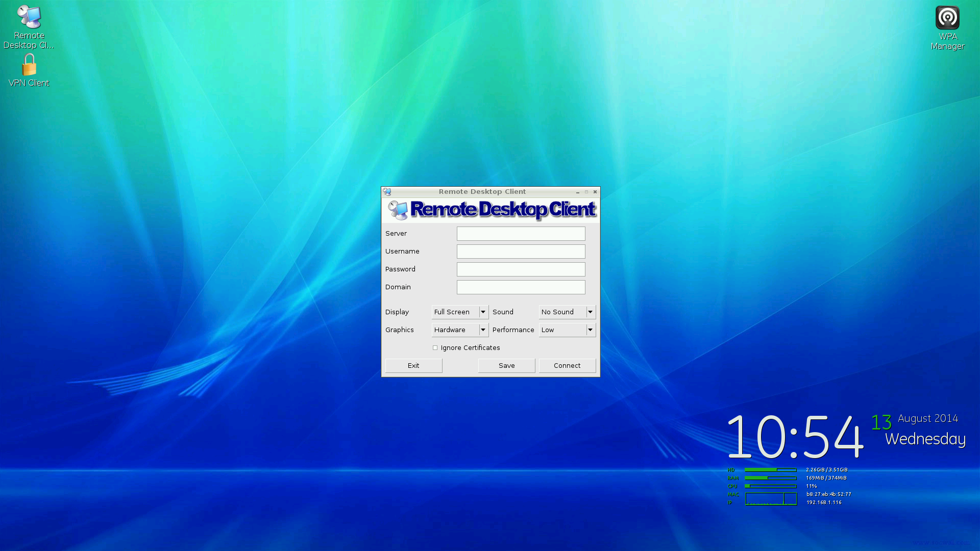
Task: Select the Password entry field
Action: [521, 269]
